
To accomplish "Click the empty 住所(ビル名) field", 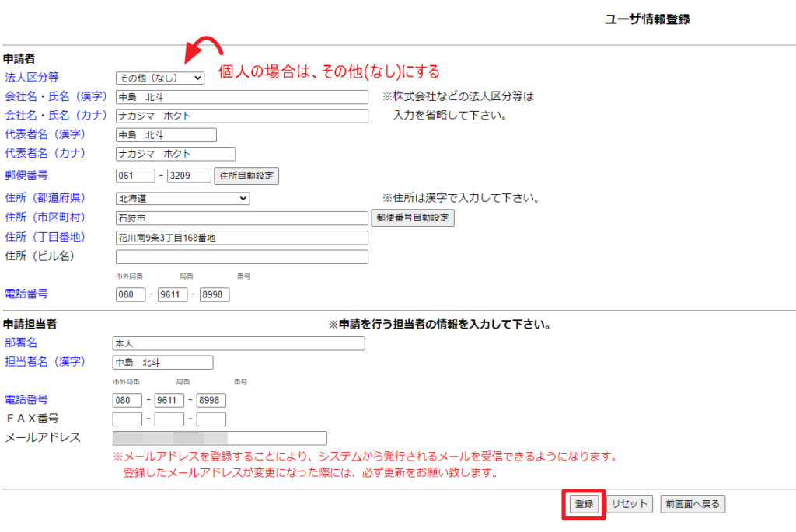I will click(x=242, y=256).
